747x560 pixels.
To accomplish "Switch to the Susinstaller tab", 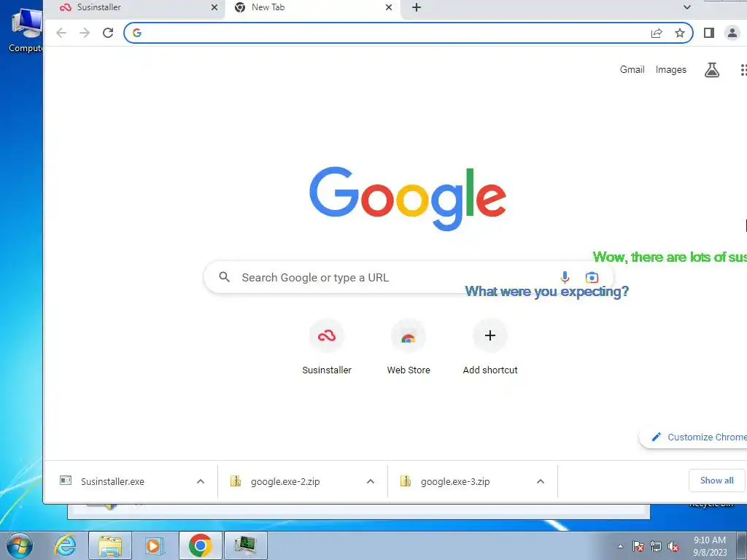I will pyautogui.click(x=135, y=7).
